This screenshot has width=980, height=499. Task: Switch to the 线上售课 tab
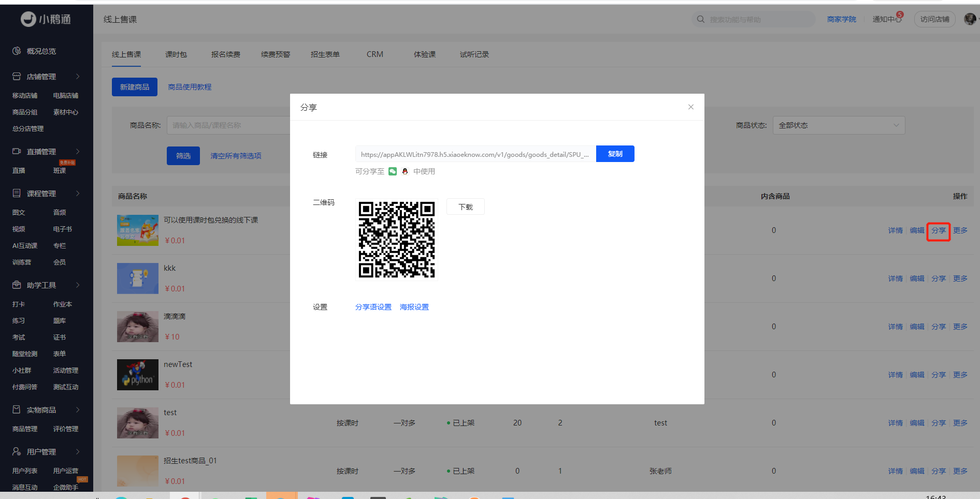[x=126, y=54]
